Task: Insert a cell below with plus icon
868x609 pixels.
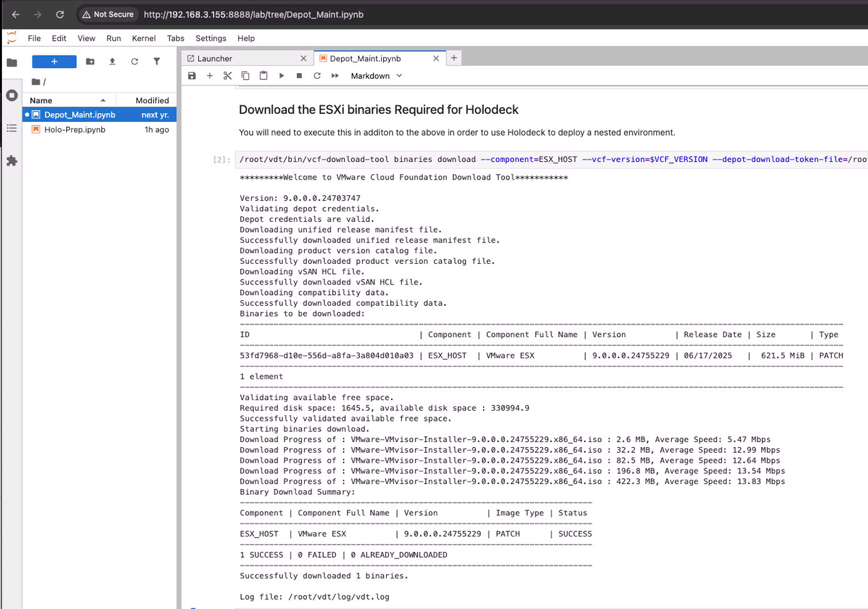Action: point(210,76)
